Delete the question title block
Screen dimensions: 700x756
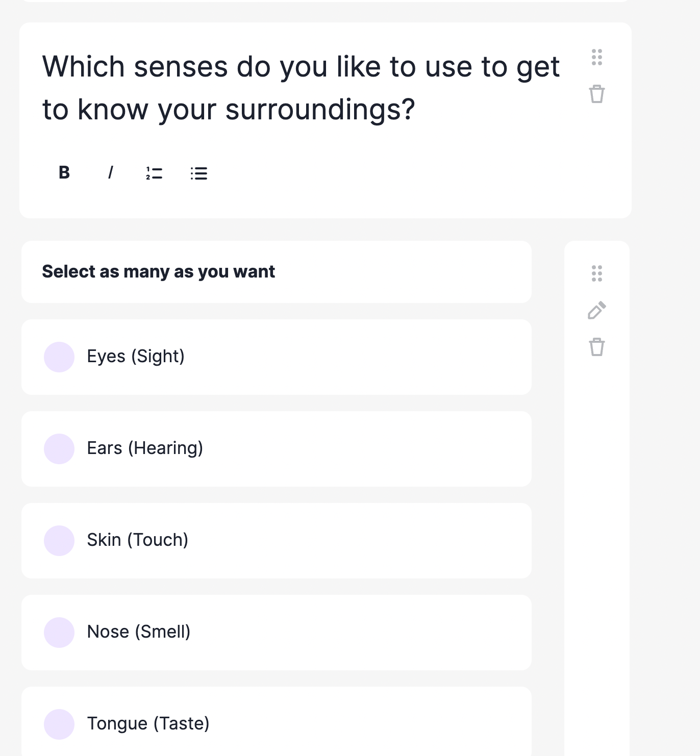(x=597, y=94)
